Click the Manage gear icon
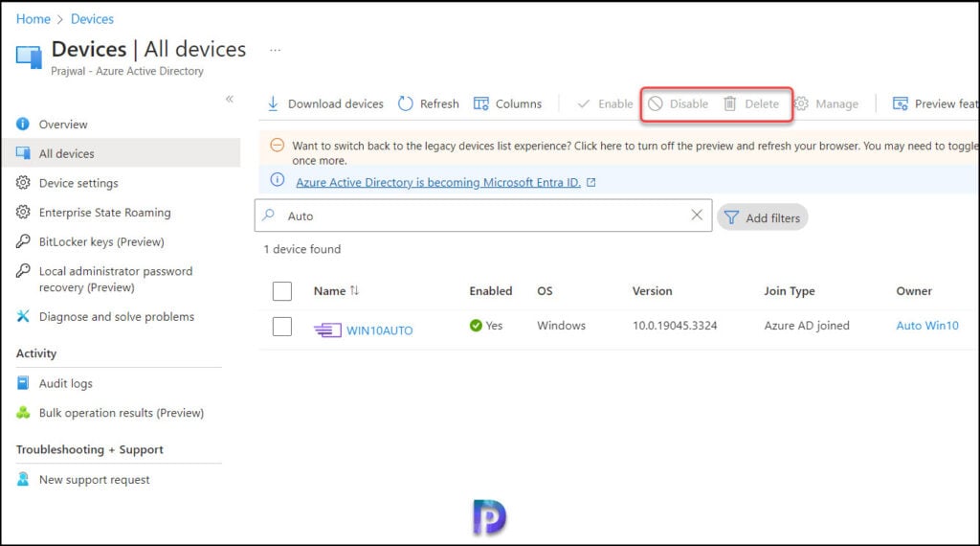The width and height of the screenshot is (980, 546). coord(801,103)
